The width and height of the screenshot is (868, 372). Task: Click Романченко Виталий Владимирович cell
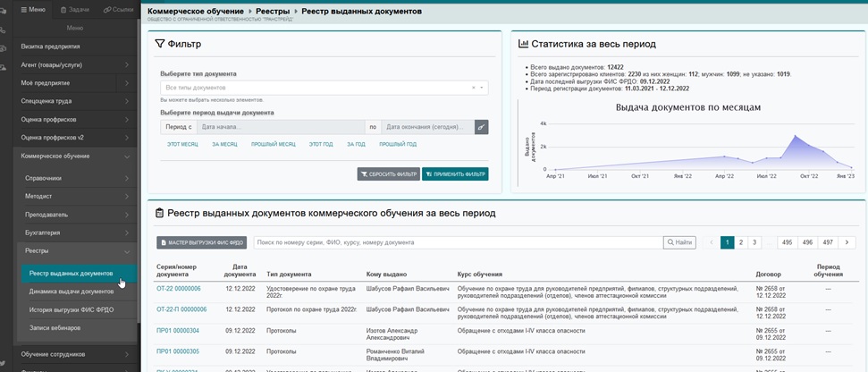click(396, 355)
